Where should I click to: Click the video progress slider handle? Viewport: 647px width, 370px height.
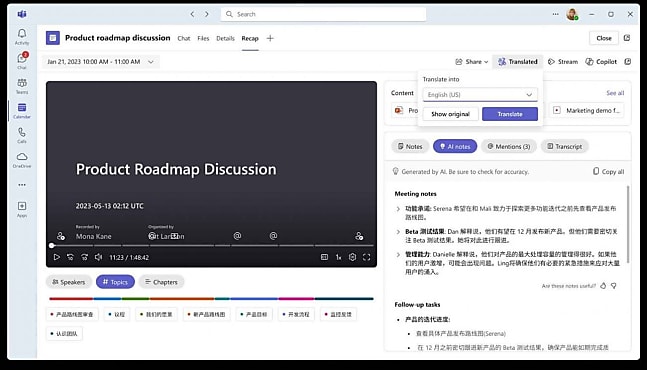52,245
